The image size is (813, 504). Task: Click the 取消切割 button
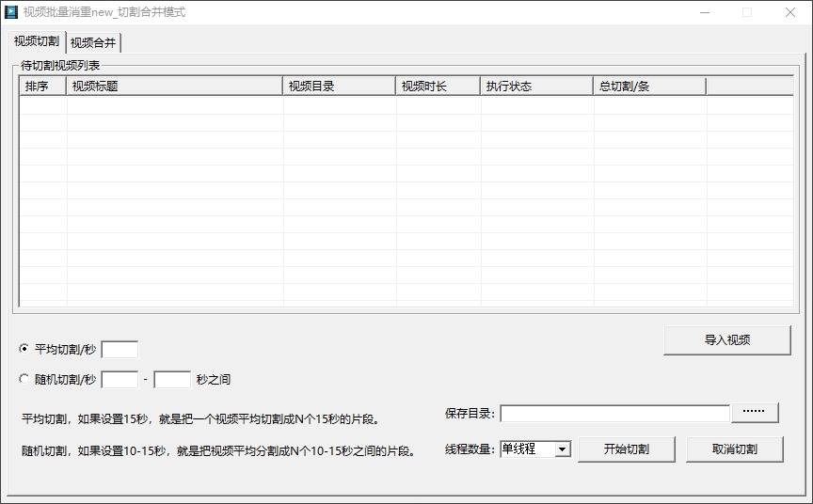(x=735, y=449)
